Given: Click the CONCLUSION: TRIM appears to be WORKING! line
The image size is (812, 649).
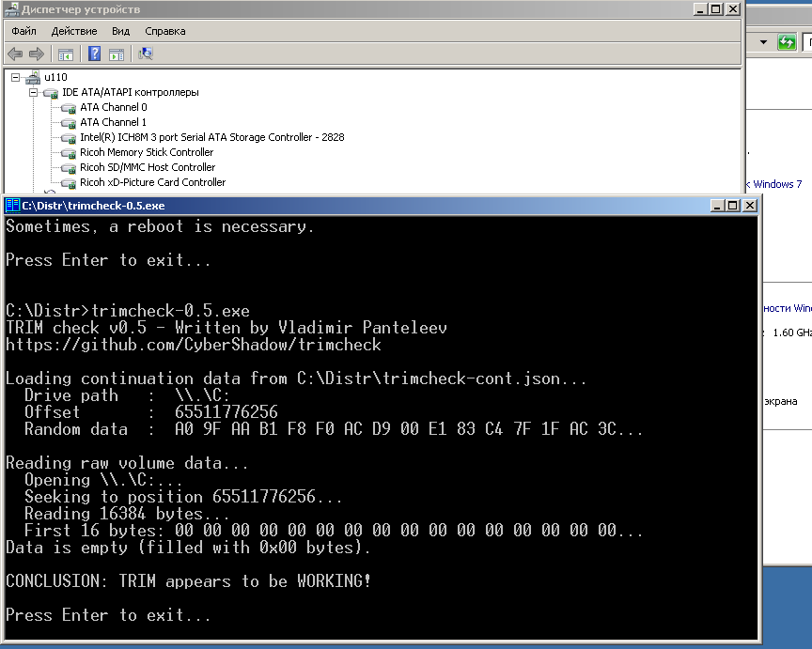Looking at the screenshot, I should click(x=189, y=581).
